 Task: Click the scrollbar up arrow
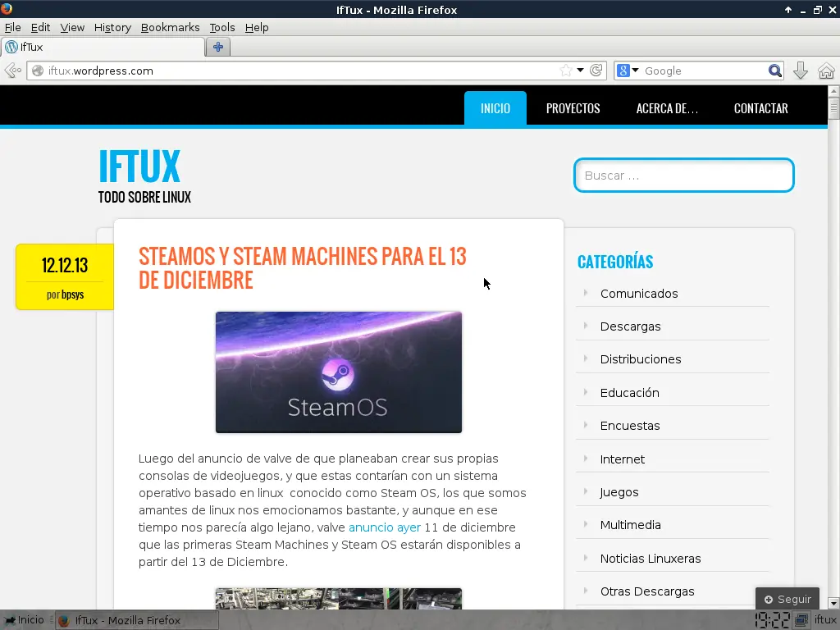click(x=833, y=91)
